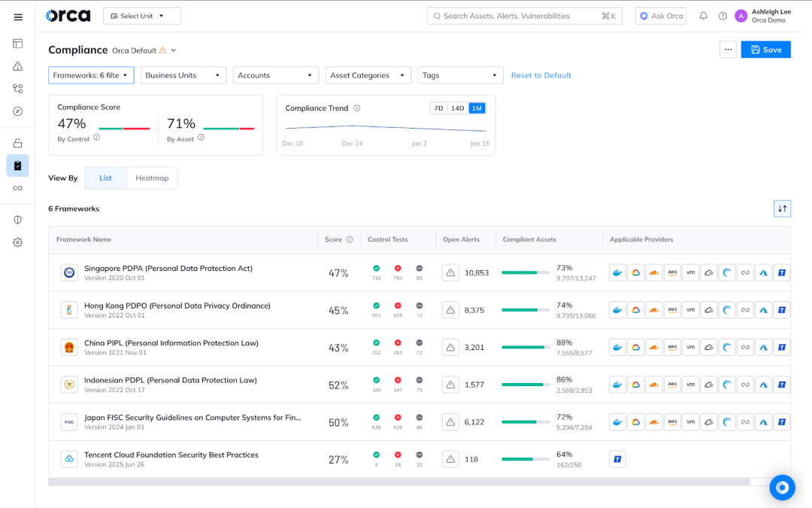Expand the Asset Categories filter
The image size is (812, 508).
(368, 75)
